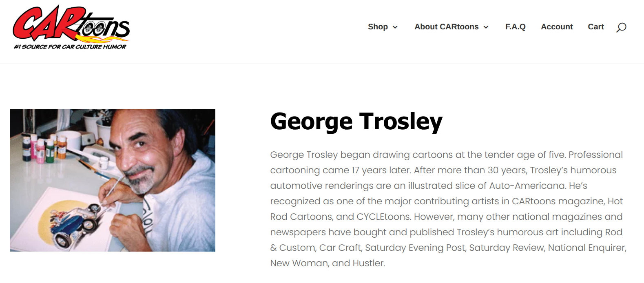The height and width of the screenshot is (283, 644).
Task: Click the George Trosley heading
Action: pos(356,122)
